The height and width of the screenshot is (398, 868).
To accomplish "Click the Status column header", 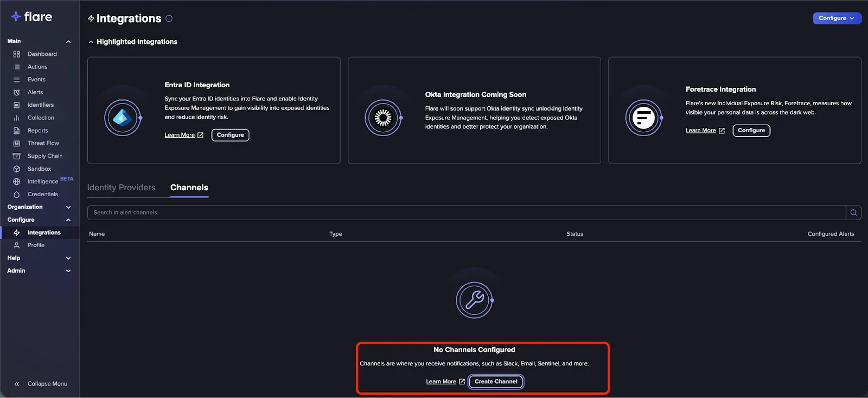I will [575, 234].
